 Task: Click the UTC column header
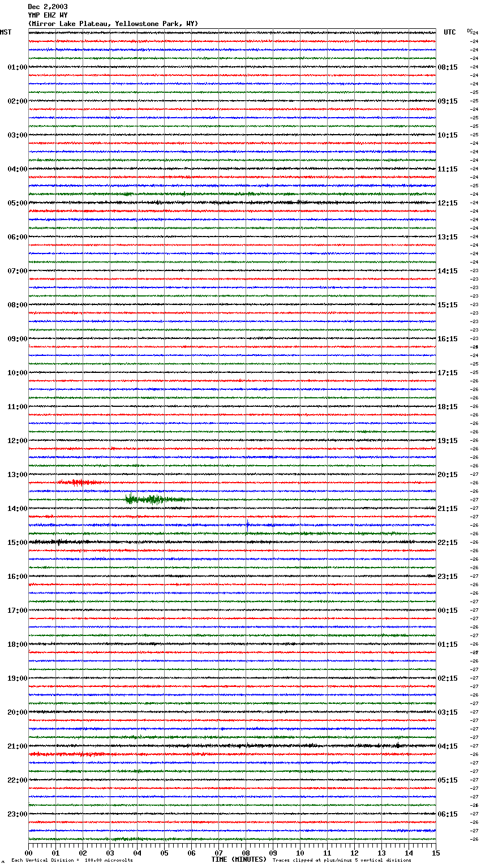click(x=449, y=32)
